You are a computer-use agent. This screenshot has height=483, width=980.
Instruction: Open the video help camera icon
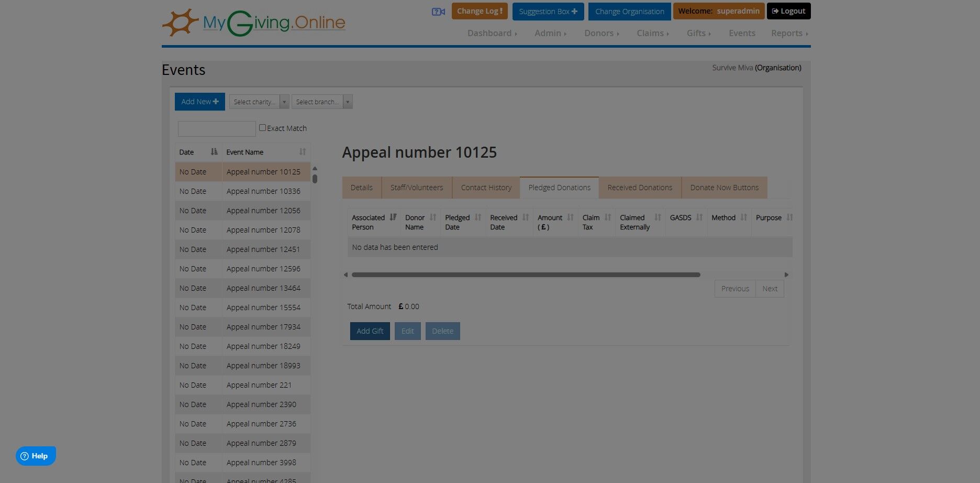point(438,12)
